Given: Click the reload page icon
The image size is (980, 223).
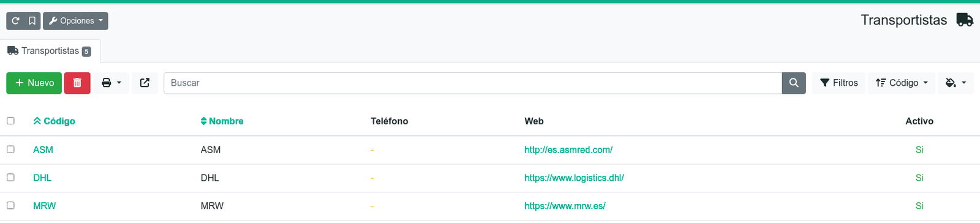Looking at the screenshot, I should (x=15, y=21).
